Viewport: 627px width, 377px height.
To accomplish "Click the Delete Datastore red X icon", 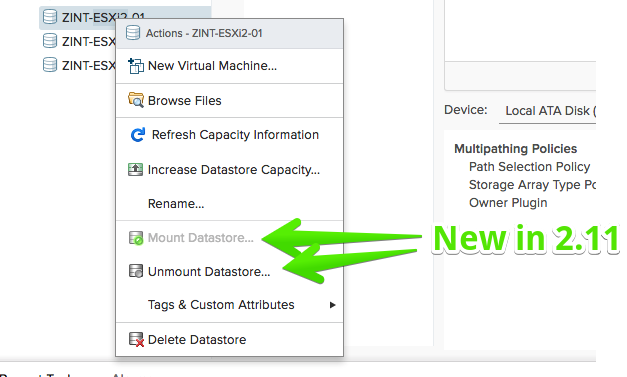I will pos(136,339).
